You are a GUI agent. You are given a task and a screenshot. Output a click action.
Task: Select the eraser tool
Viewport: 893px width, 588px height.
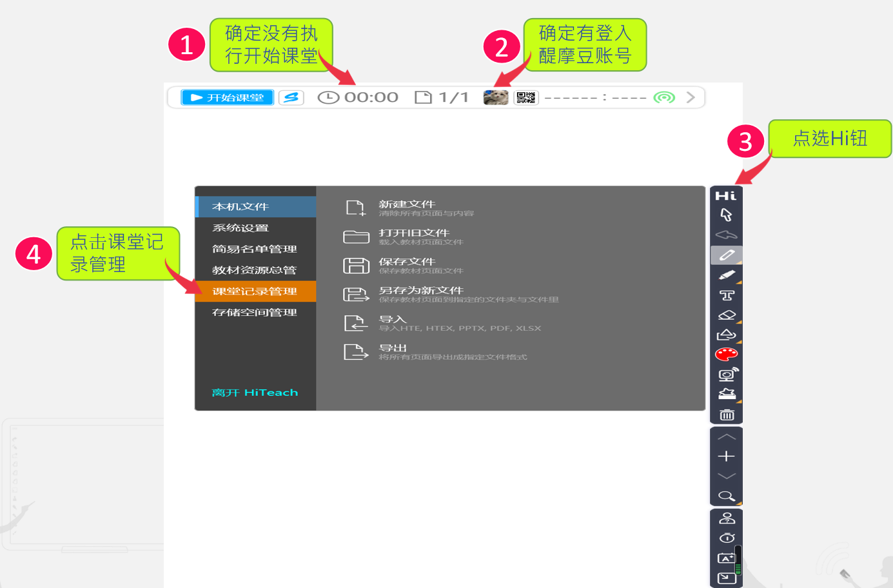coord(727,315)
